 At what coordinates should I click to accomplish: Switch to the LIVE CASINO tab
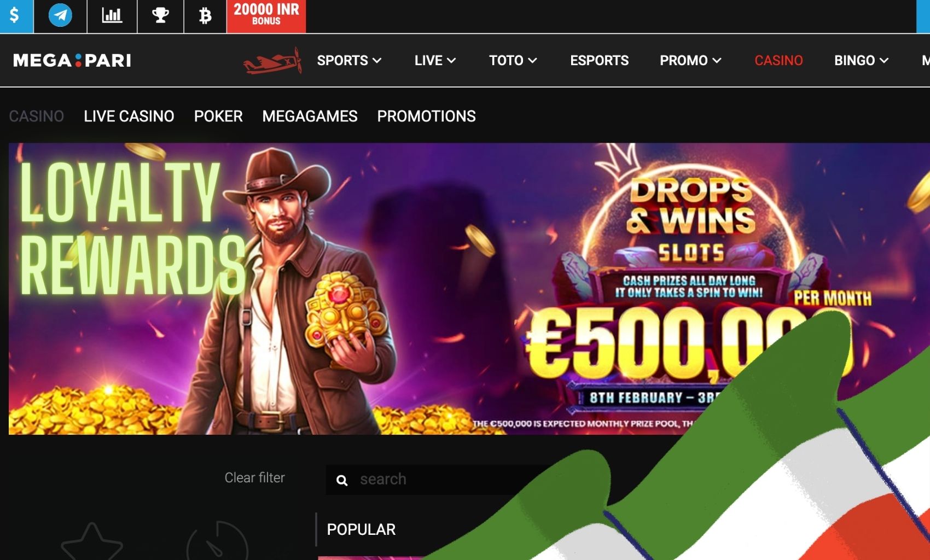click(x=129, y=116)
